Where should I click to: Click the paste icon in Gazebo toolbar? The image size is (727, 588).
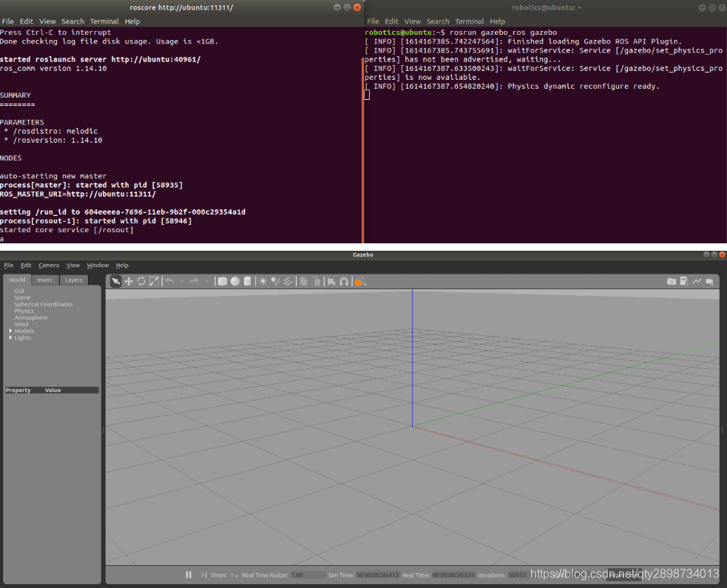317,281
